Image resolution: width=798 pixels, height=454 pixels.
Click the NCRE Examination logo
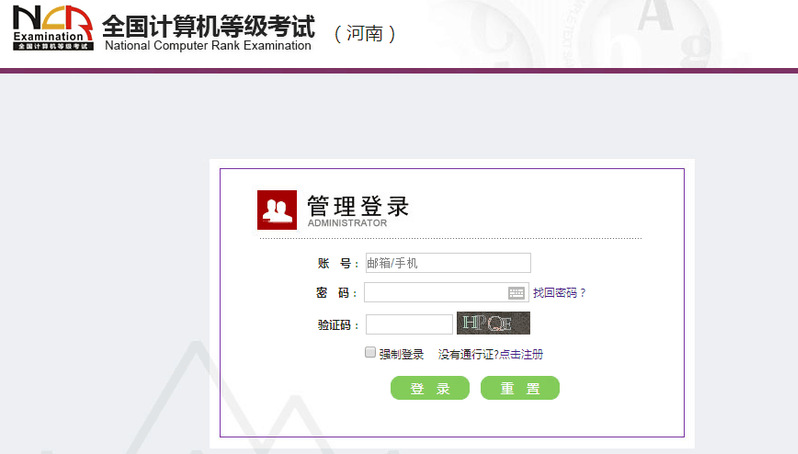click(x=52, y=27)
